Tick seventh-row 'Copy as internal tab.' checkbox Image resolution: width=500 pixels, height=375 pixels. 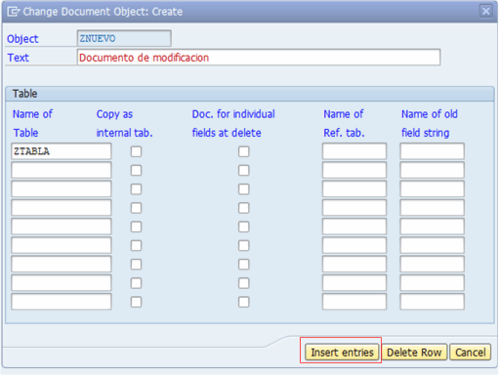(136, 264)
